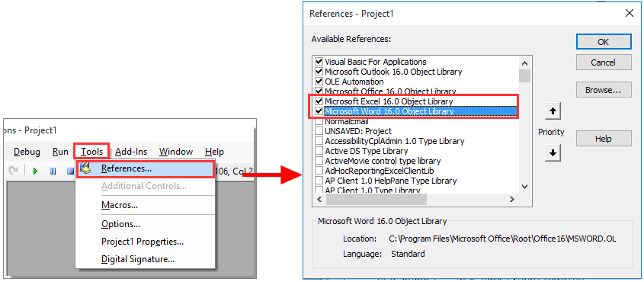Click the references list scroll down arrow
This screenshot has width=644, height=282.
524,187
